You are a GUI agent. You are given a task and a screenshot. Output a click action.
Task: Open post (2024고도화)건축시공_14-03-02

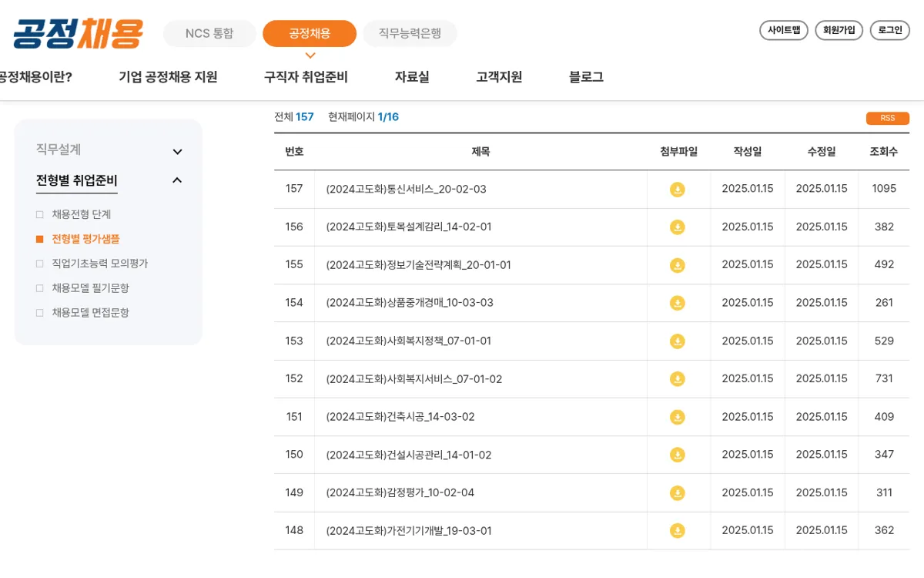tap(400, 417)
